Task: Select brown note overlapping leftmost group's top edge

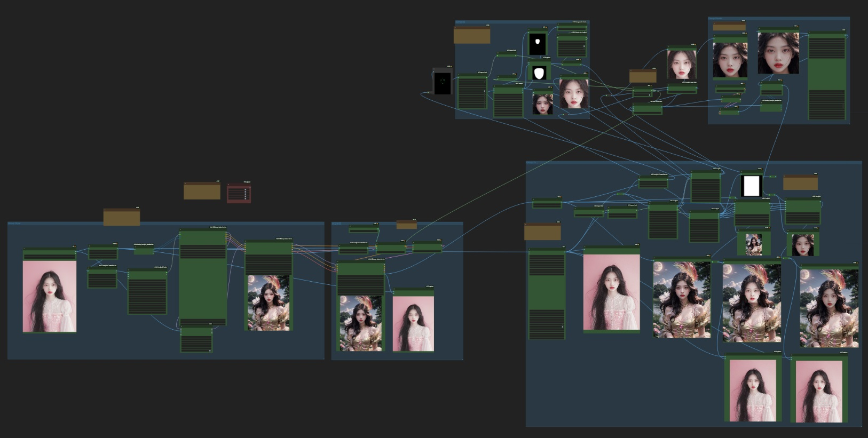Action: click(122, 217)
